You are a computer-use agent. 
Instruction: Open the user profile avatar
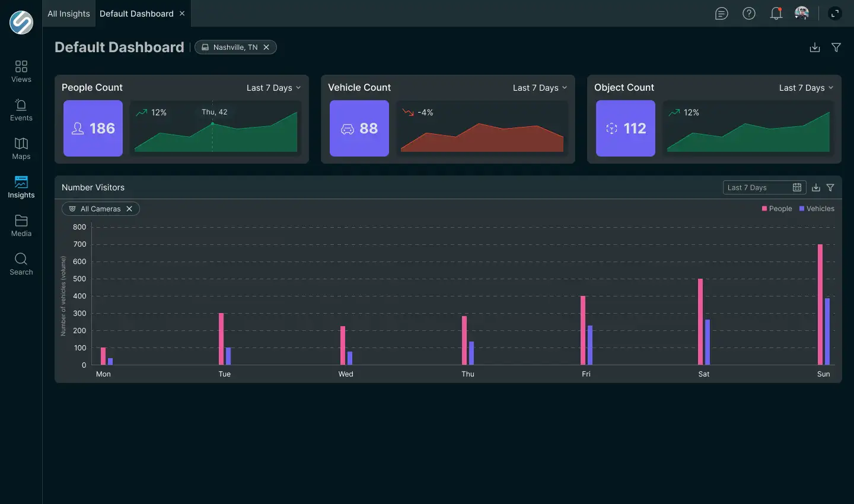(802, 13)
